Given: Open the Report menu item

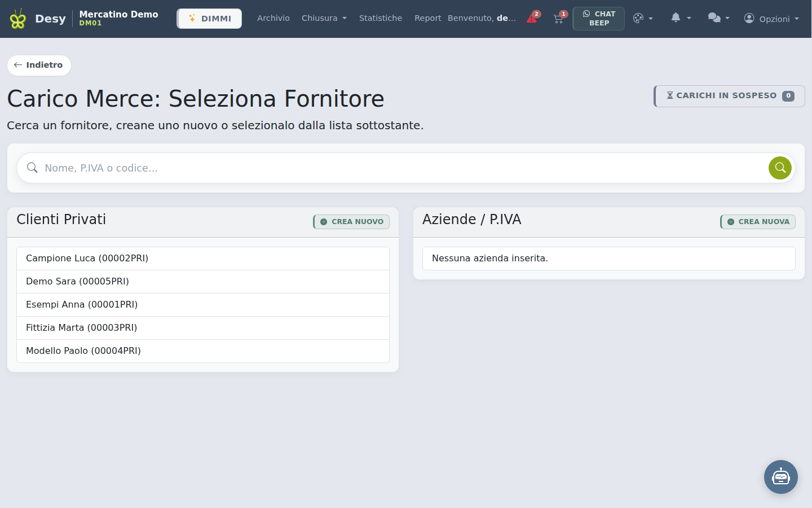Looking at the screenshot, I should (x=428, y=18).
